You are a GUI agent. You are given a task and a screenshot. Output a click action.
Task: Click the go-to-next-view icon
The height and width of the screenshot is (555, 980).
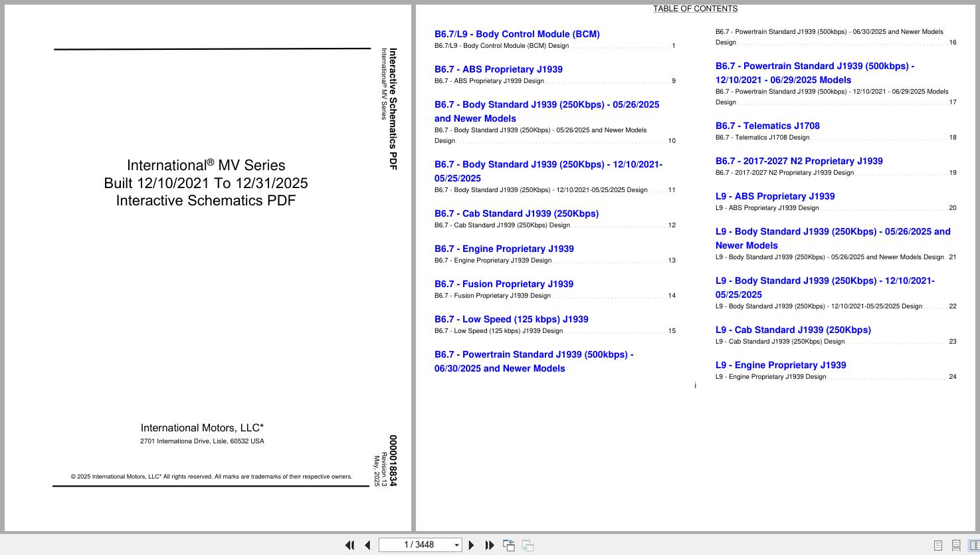click(x=528, y=545)
